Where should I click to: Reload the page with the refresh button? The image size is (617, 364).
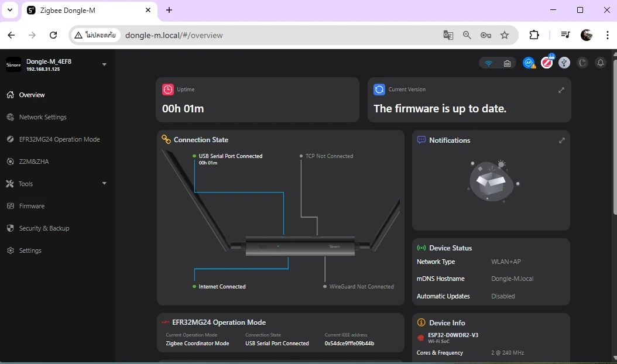[x=53, y=35]
